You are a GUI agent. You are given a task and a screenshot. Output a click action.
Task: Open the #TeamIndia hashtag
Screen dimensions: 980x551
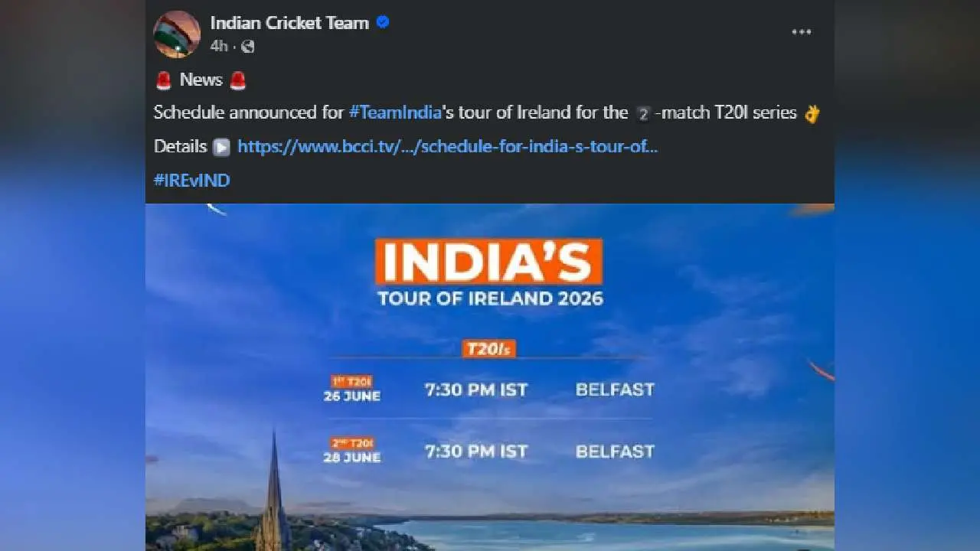coord(395,112)
